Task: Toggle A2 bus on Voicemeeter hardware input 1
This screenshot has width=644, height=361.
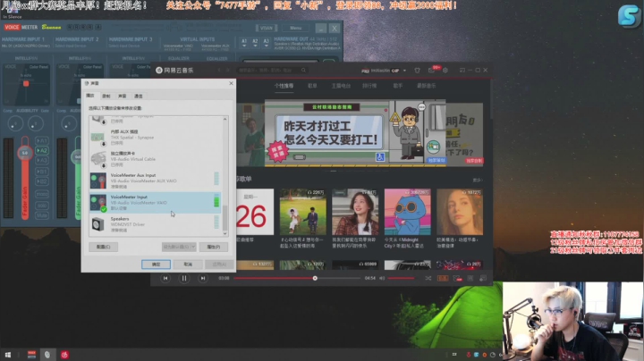Action: coord(42,150)
